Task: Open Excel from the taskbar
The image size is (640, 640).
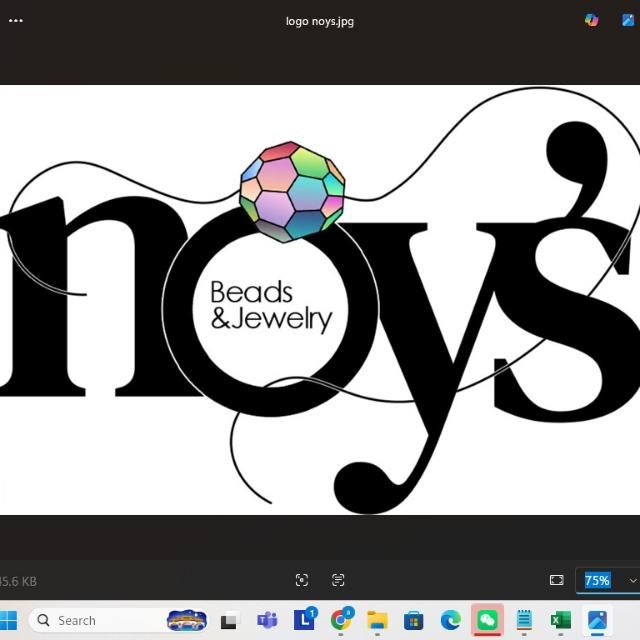Action: click(x=561, y=620)
